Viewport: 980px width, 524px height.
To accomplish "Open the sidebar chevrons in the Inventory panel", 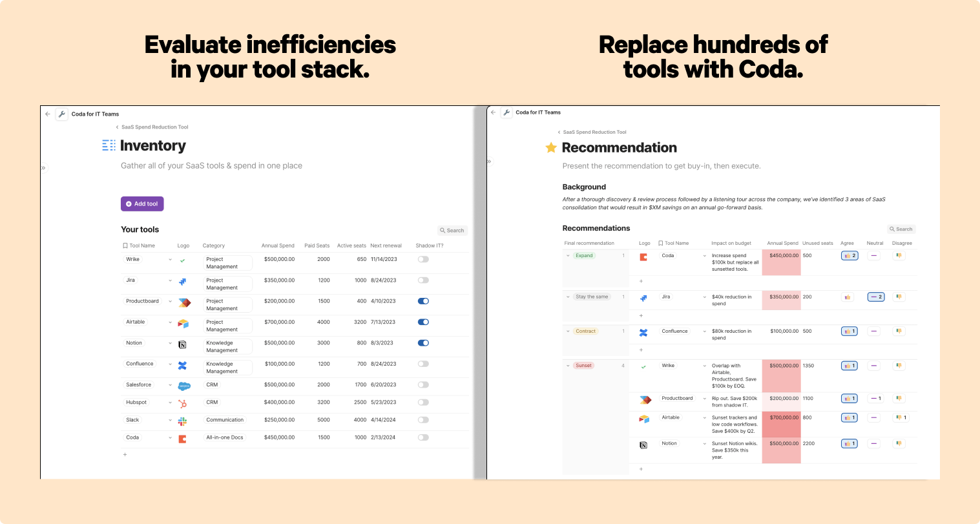I will pos(43,168).
